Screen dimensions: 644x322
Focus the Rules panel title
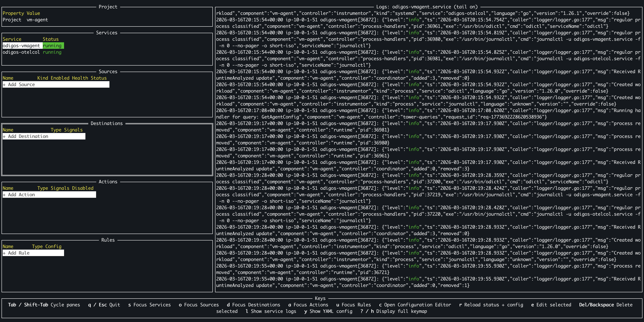tap(108, 240)
